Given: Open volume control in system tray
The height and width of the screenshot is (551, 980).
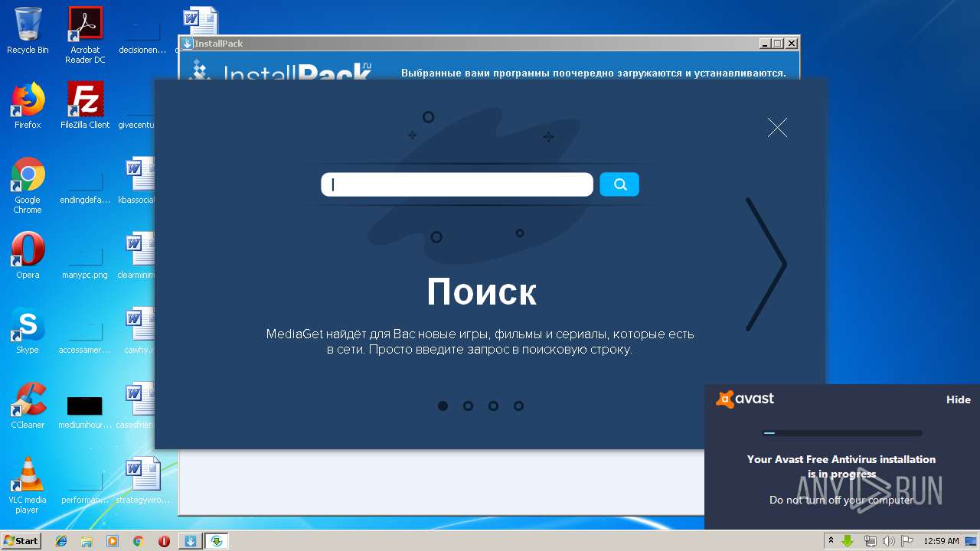Looking at the screenshot, I should tap(889, 540).
